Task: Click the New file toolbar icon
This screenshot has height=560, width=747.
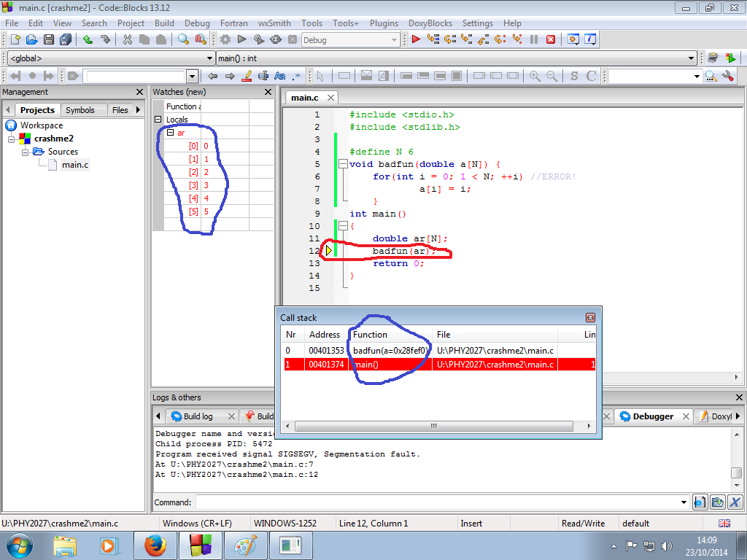Action: (15, 39)
